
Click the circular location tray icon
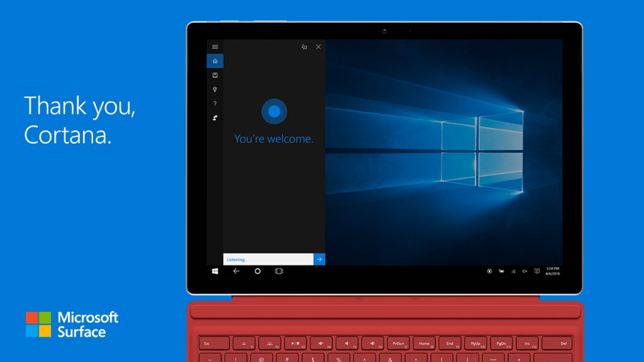click(489, 271)
